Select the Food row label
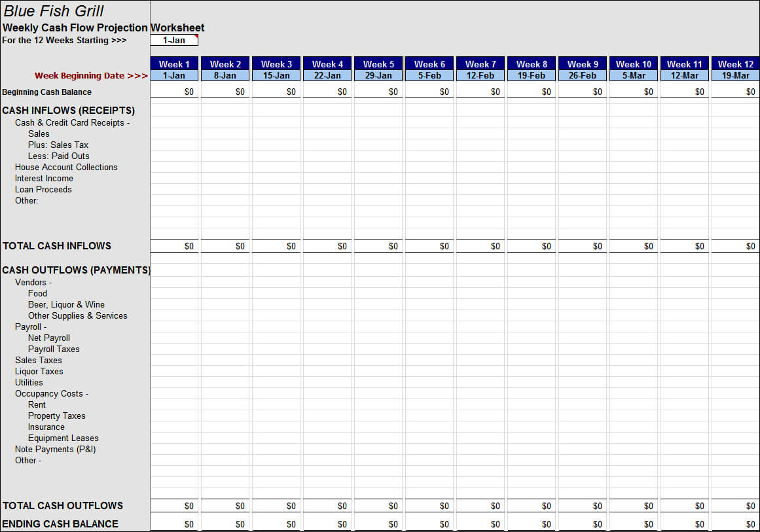The width and height of the screenshot is (760, 532). pos(37,293)
